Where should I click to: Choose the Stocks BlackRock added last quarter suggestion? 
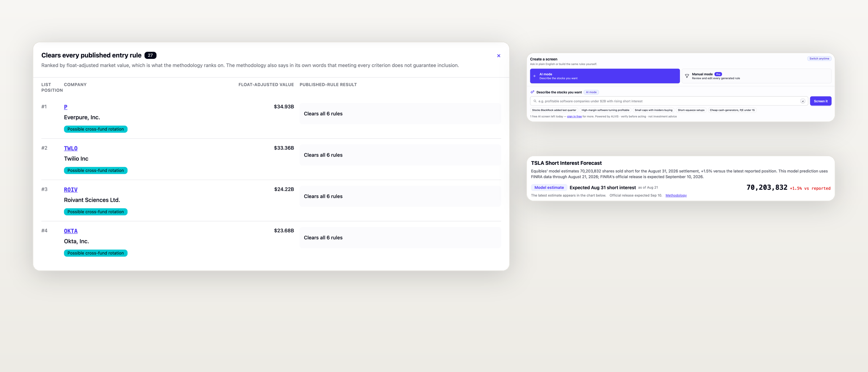(x=554, y=110)
